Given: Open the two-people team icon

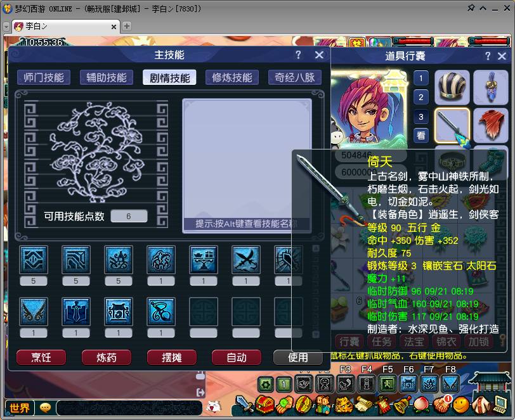Looking at the screenshot, I should [x=323, y=405].
